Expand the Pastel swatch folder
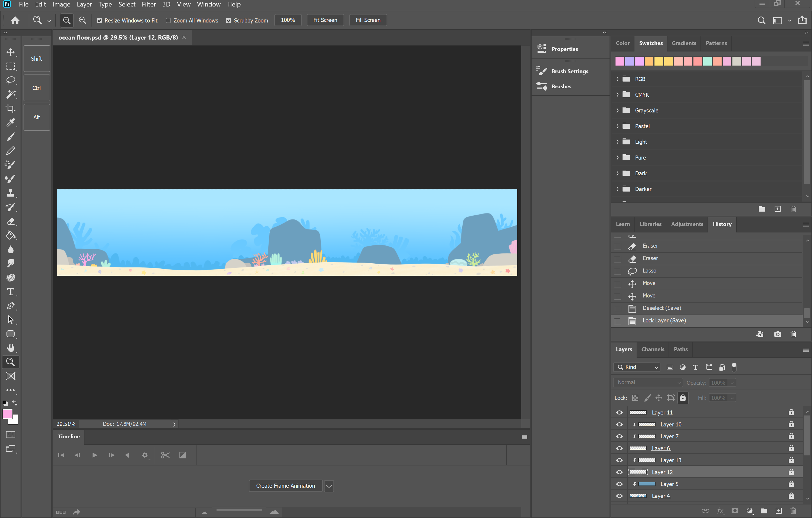 (x=617, y=126)
